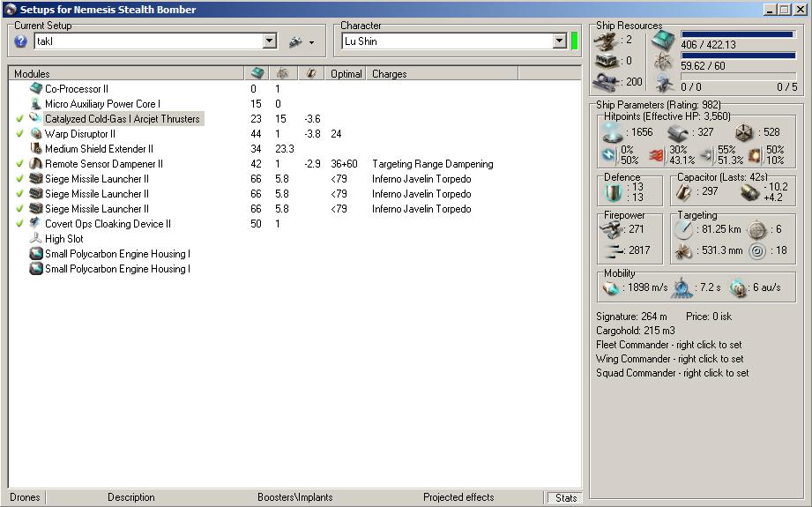Click the structure hitpoints icon showing 528
812x507 pixels.
point(743,133)
